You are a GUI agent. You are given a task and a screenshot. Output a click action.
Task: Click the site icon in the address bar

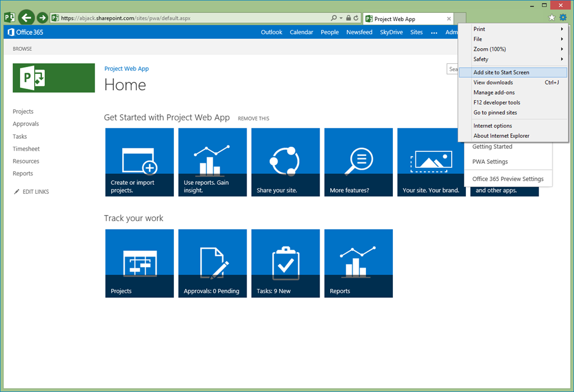(x=55, y=18)
